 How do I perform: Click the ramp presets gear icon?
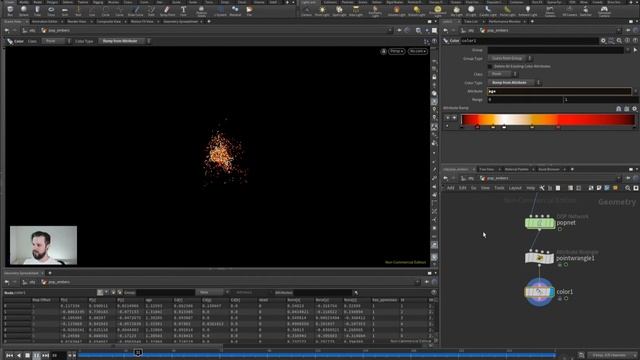pos(634,109)
